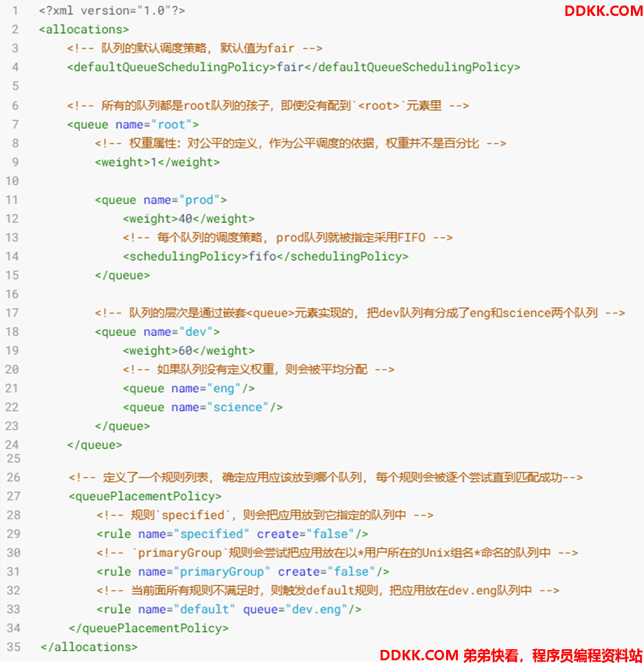Click the queue name="eng" line

[x=189, y=388]
